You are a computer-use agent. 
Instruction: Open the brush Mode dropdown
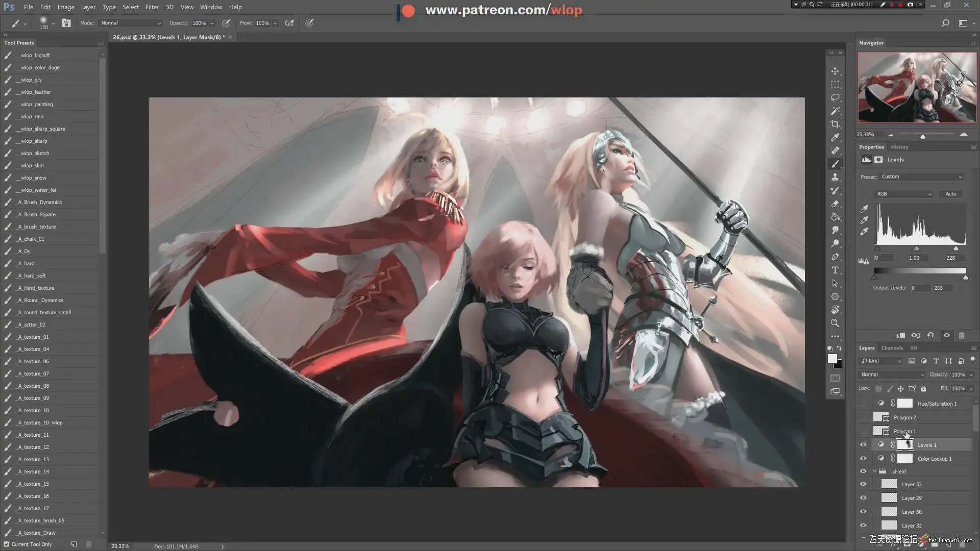click(131, 23)
